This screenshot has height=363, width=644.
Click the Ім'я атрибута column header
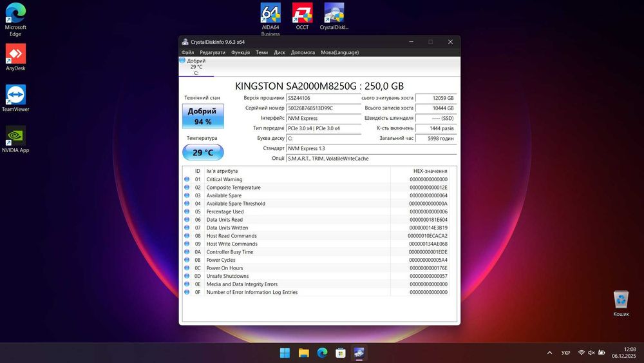pos(297,171)
